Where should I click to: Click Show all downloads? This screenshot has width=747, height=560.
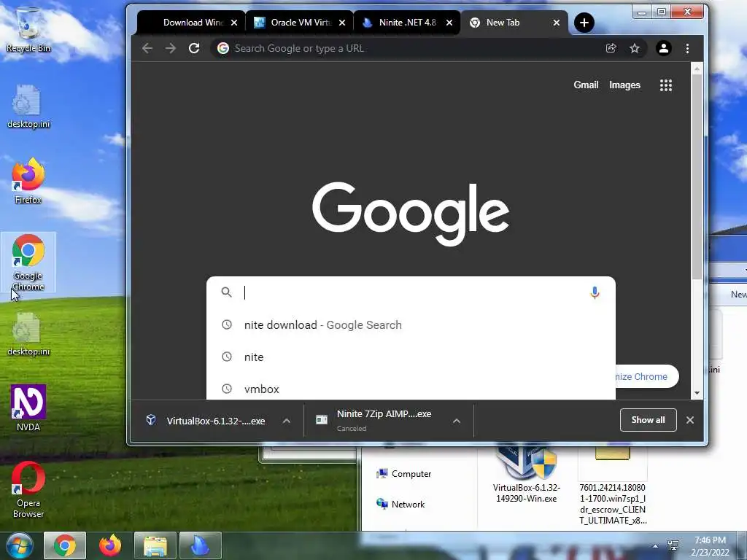[648, 419]
